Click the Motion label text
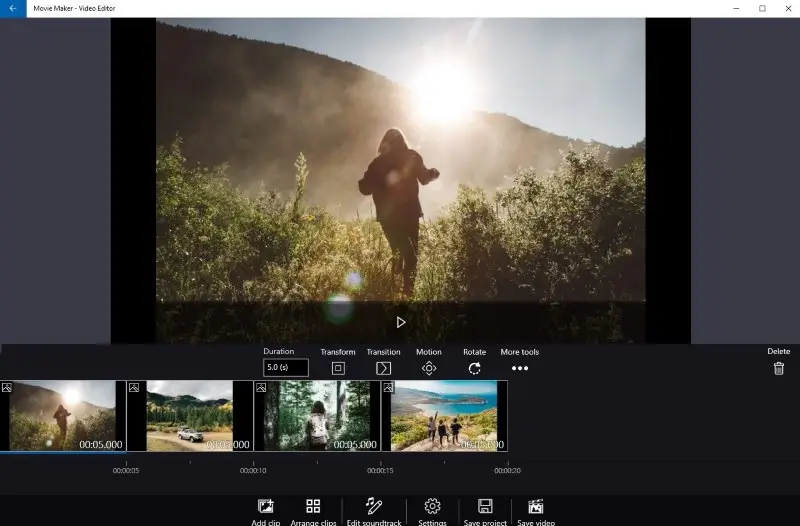This screenshot has width=800, height=526. click(429, 352)
